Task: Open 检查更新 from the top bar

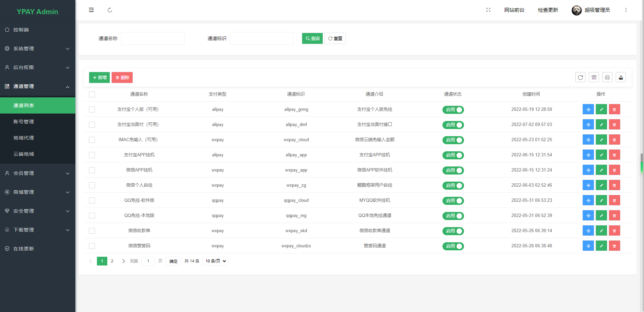Action: [548, 10]
